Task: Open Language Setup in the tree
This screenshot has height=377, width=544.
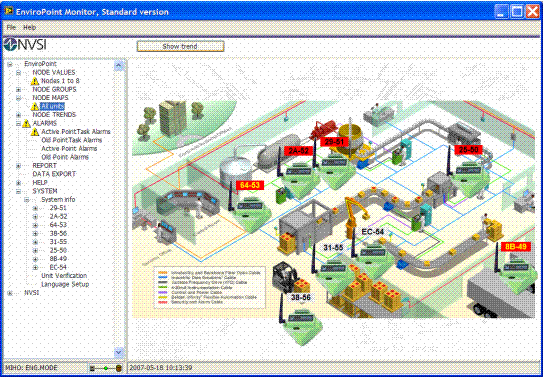Action: [65, 284]
